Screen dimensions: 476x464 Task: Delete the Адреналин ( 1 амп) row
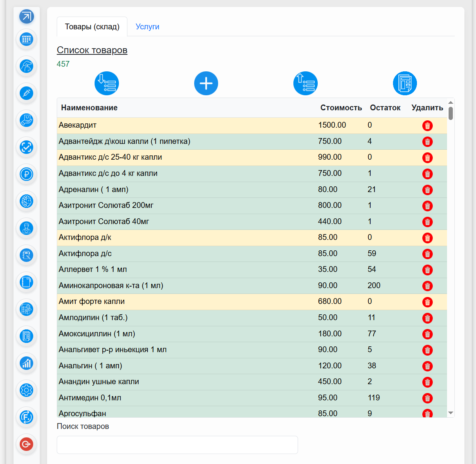point(427,190)
